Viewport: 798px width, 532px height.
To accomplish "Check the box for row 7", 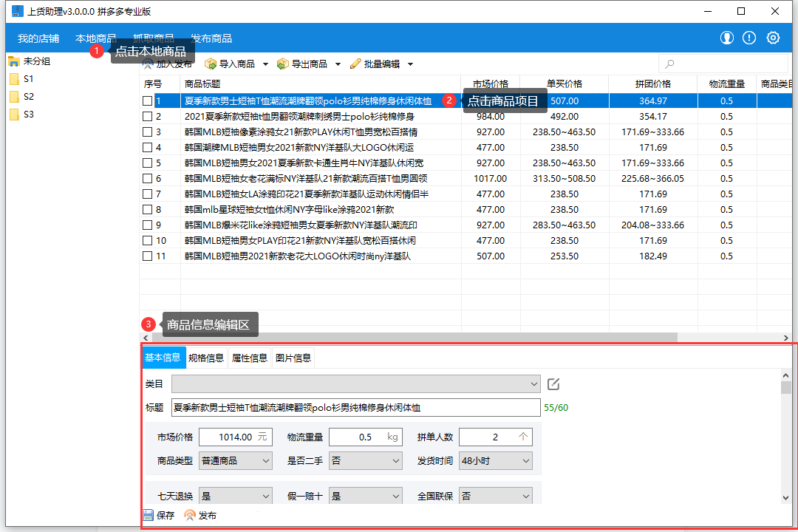I will 148,194.
